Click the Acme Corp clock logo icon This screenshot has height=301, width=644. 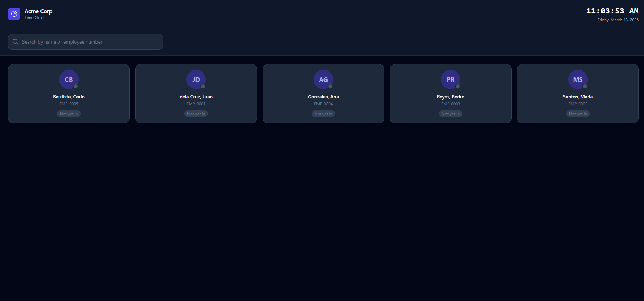coord(14,14)
